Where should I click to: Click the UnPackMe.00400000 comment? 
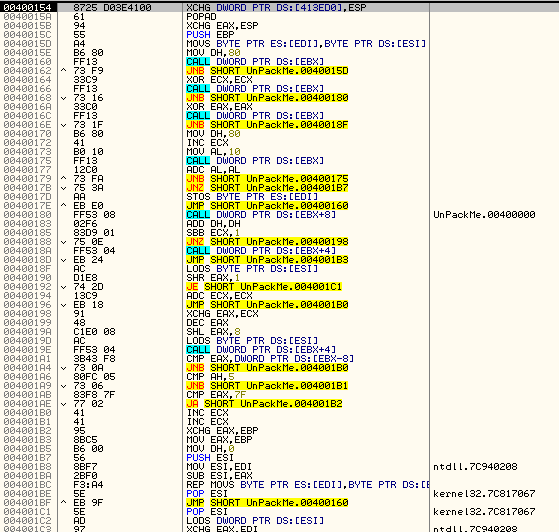click(x=484, y=215)
